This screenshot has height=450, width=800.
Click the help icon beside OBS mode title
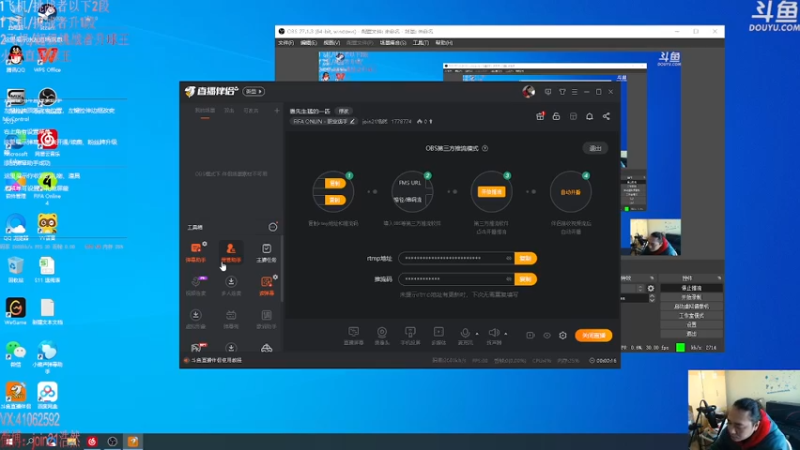[x=485, y=148]
